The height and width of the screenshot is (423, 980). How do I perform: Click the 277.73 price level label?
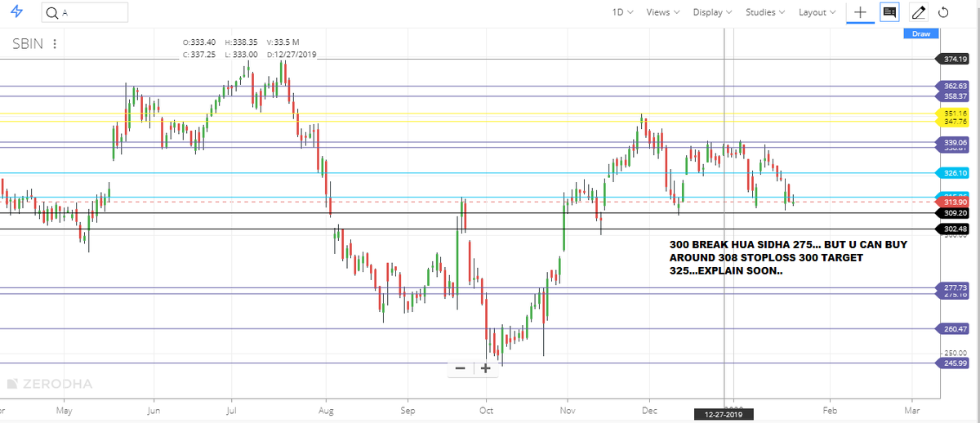click(x=955, y=287)
